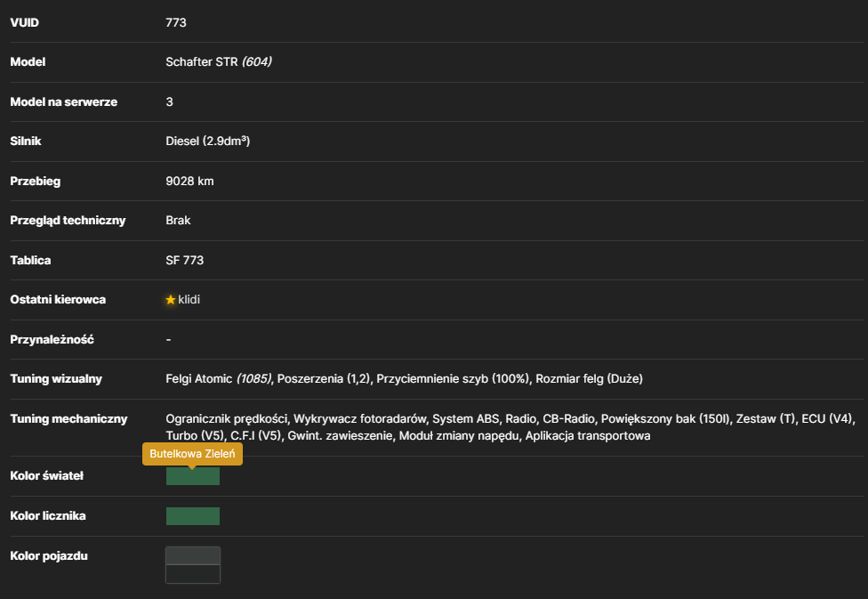Click the Przegląd techniczny label
This screenshot has height=599, width=868.
click(x=68, y=221)
